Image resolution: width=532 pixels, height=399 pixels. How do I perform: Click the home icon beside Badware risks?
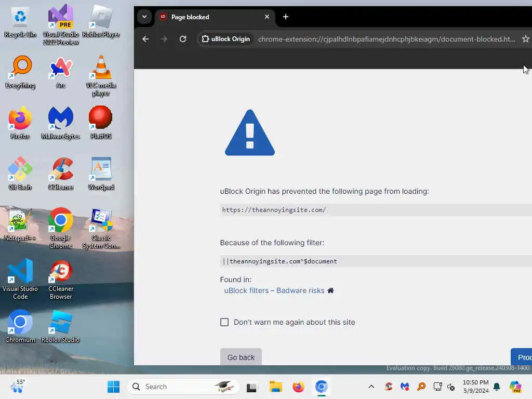(330, 290)
